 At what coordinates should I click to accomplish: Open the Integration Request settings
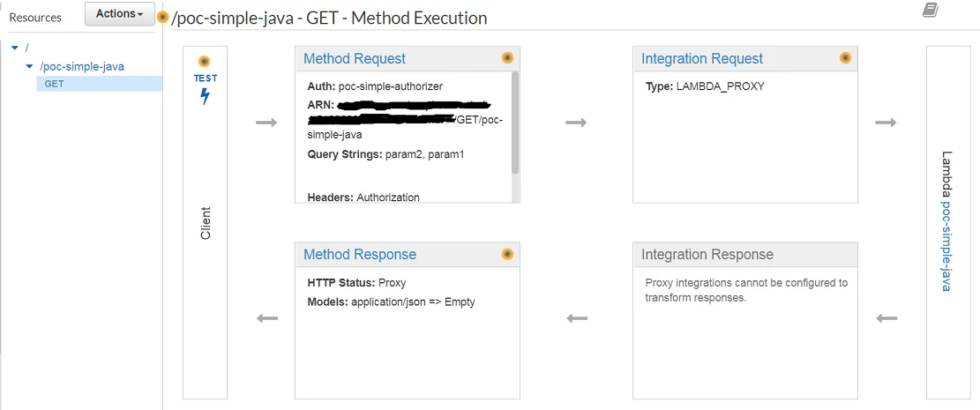[x=702, y=59]
